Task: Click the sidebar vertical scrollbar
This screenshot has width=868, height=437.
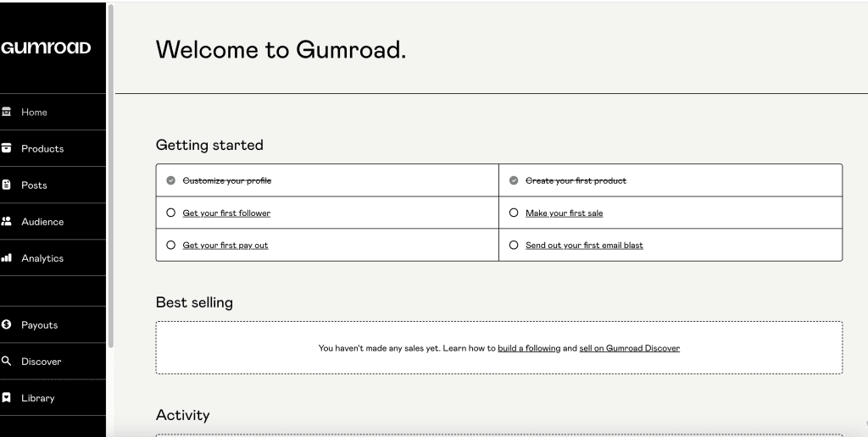Action: pyautogui.click(x=110, y=169)
